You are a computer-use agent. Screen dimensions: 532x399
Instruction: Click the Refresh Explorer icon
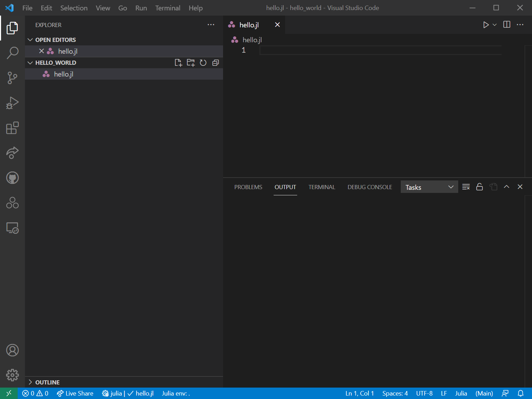tap(203, 63)
